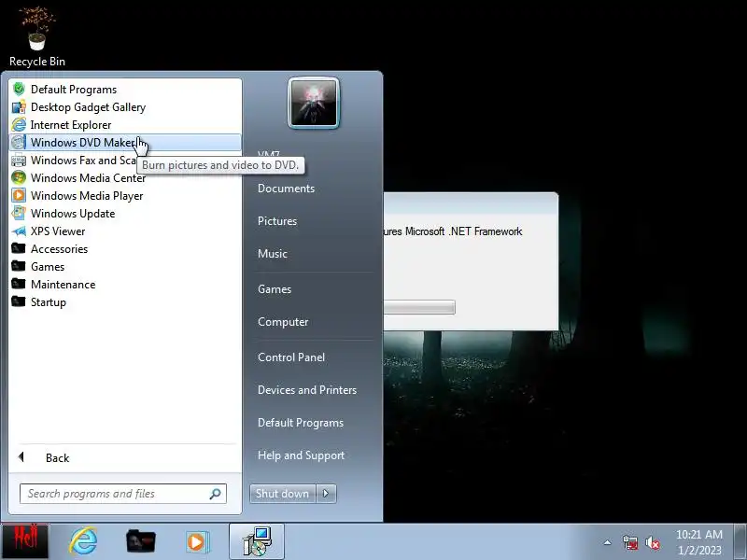Viewport: 747px width, 560px height.
Task: Open the Recycle Bin on the desktop
Action: pos(37,36)
